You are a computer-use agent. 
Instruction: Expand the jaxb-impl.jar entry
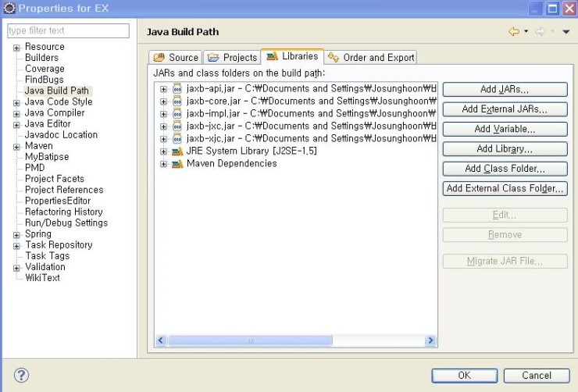tap(164, 114)
